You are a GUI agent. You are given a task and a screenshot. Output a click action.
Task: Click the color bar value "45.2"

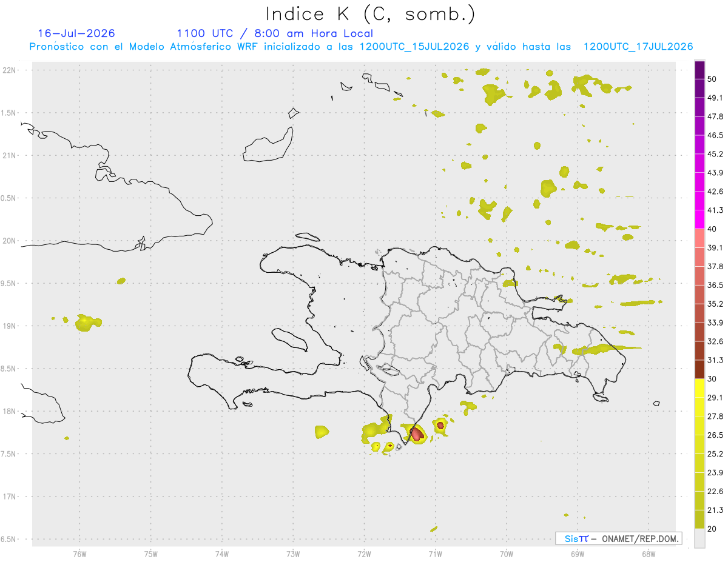pyautogui.click(x=716, y=154)
